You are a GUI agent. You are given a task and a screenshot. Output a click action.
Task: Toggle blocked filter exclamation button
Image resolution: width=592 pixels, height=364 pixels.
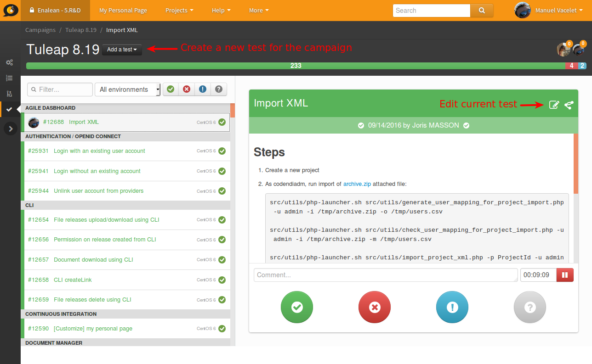pos(203,89)
